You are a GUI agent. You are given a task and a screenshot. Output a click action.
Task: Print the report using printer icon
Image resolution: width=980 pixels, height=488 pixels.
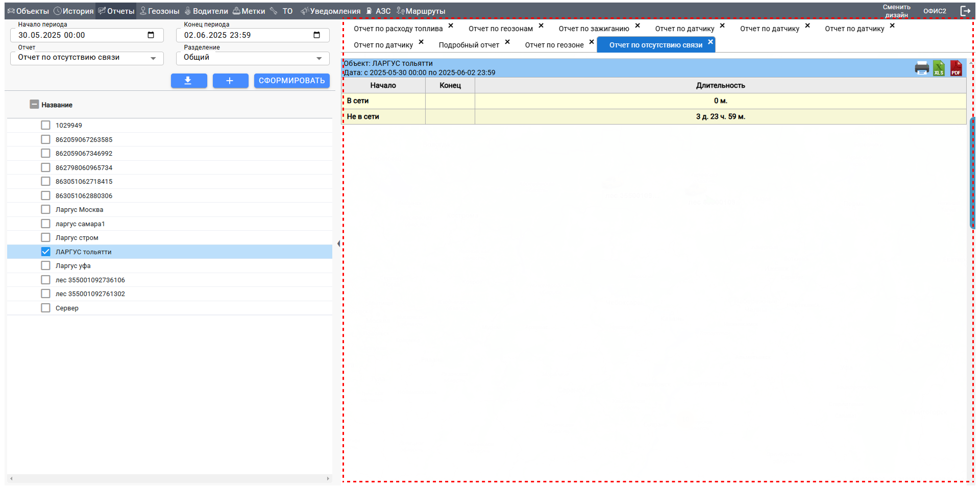click(922, 68)
